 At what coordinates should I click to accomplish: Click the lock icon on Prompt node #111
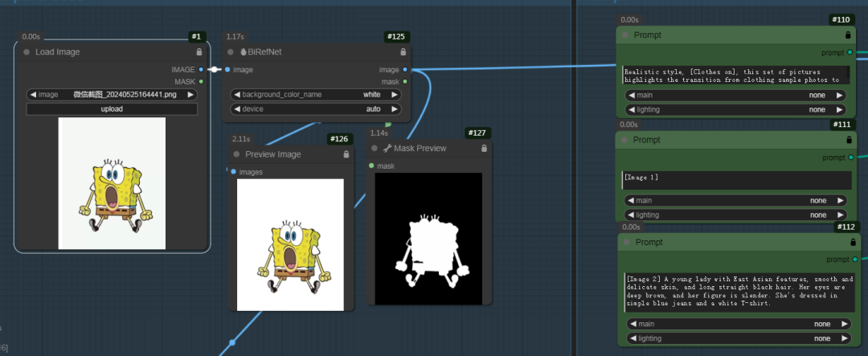[x=850, y=140]
